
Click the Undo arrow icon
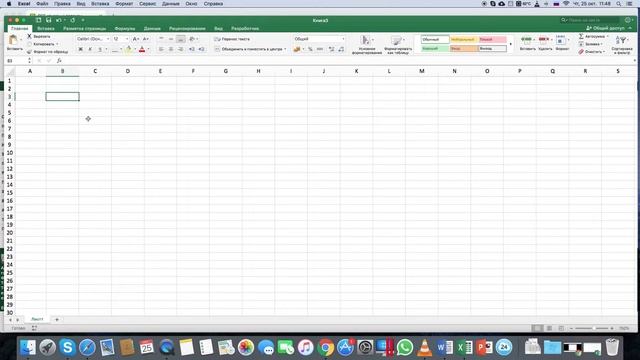pos(59,20)
